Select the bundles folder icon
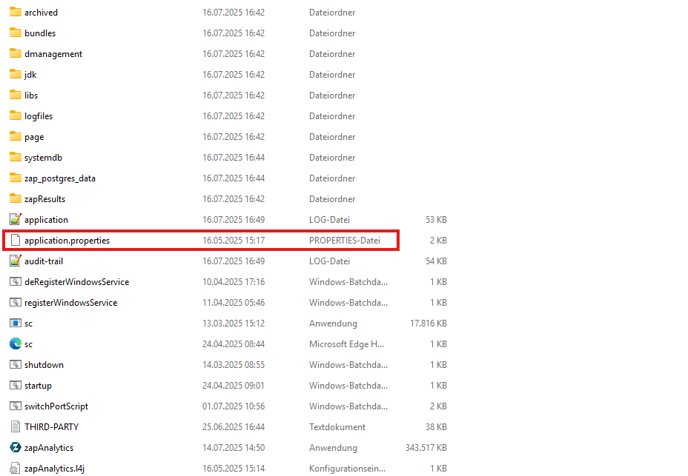This screenshot has width=688, height=476. [15, 32]
